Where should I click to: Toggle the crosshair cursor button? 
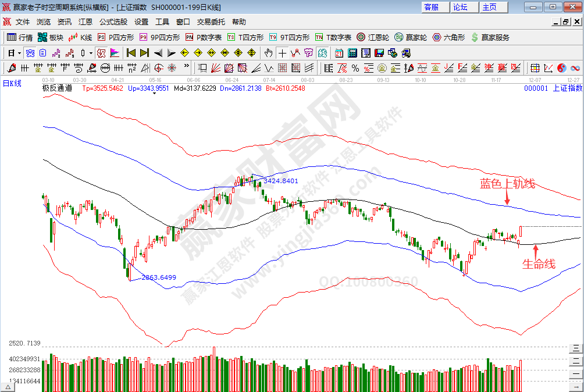[282, 53]
